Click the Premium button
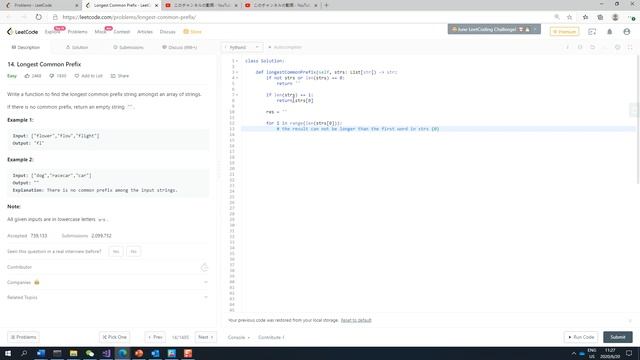Viewport: 640px width, 360px height. pyautogui.click(x=564, y=31)
